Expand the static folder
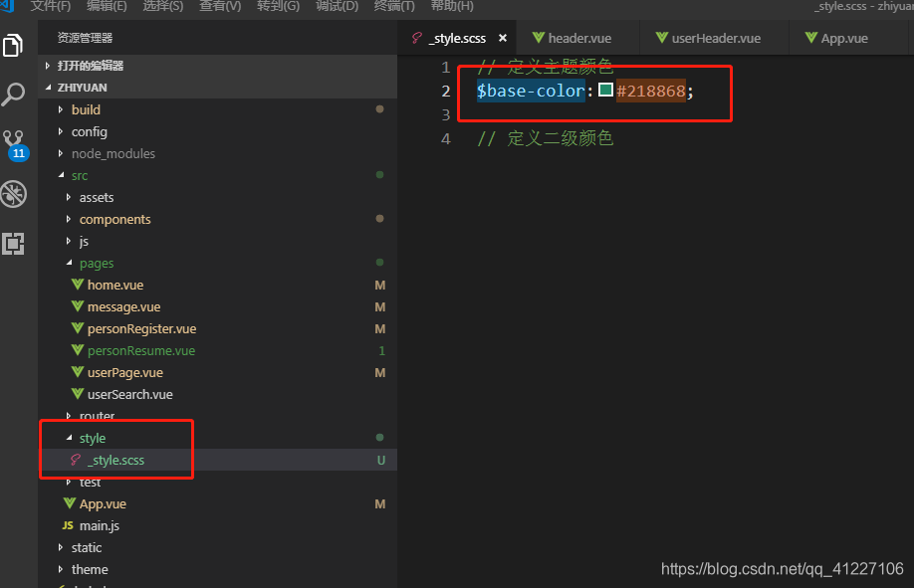 (x=61, y=547)
